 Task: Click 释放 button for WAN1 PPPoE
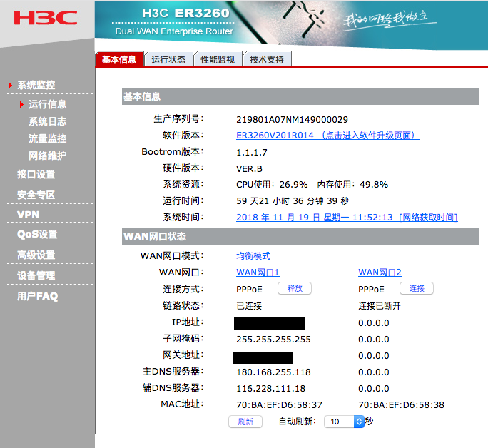[295, 288]
